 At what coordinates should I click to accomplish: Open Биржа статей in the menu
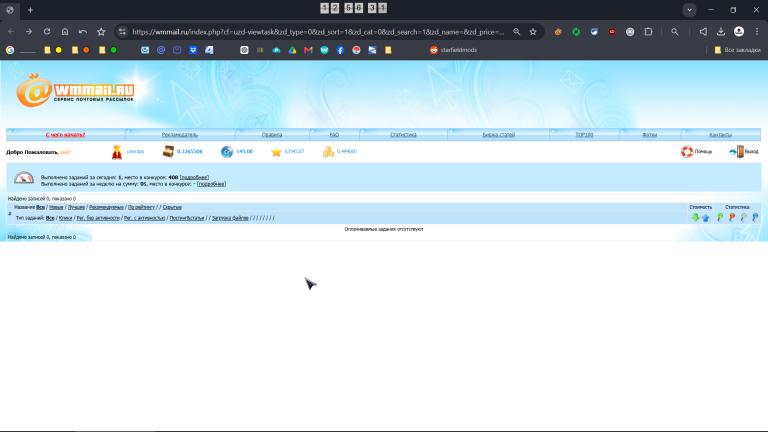499,135
